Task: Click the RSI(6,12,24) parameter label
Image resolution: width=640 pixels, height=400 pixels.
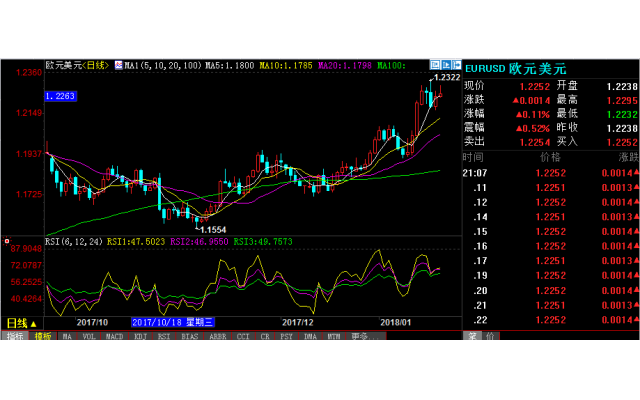Action: tap(73, 242)
